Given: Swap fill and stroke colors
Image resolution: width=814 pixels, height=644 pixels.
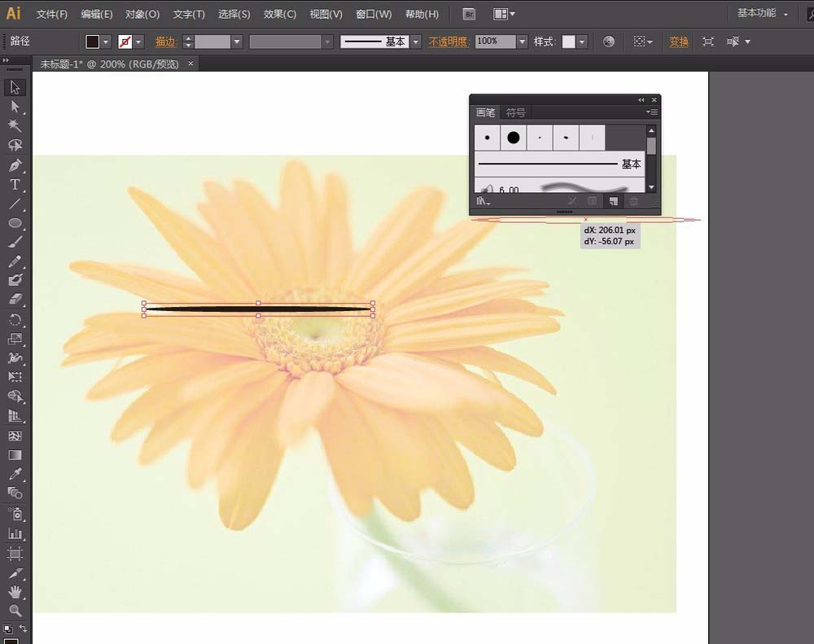Looking at the screenshot, I should (23, 629).
